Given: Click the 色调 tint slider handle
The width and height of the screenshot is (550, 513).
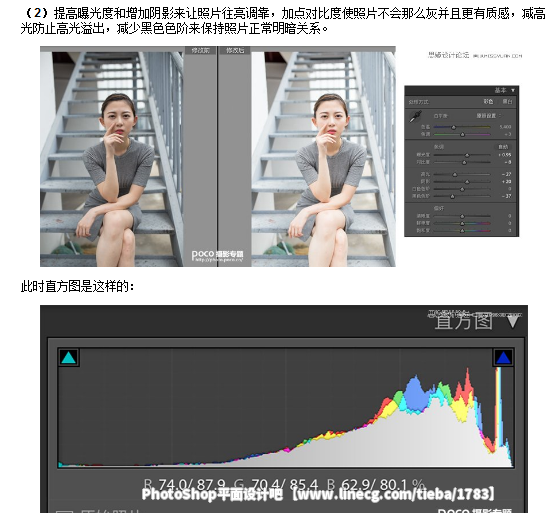Looking at the screenshot, I should point(462,134).
